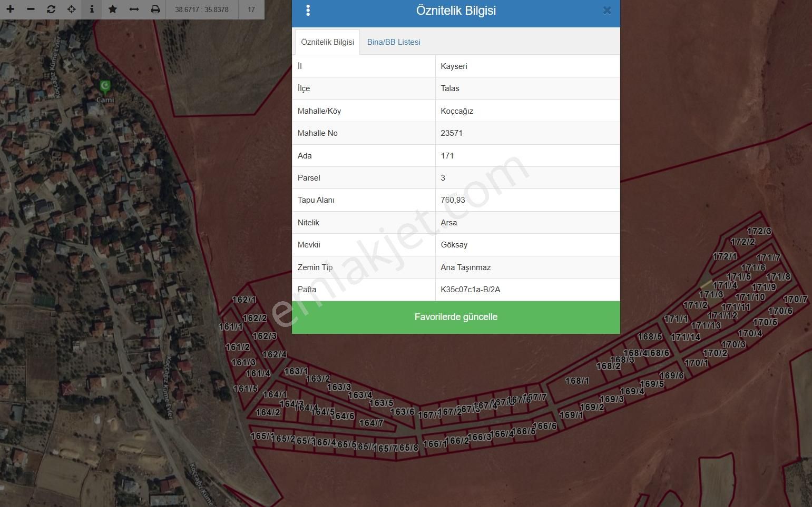Select the Koççağız neighborhood value
812x507 pixels.
pos(527,111)
